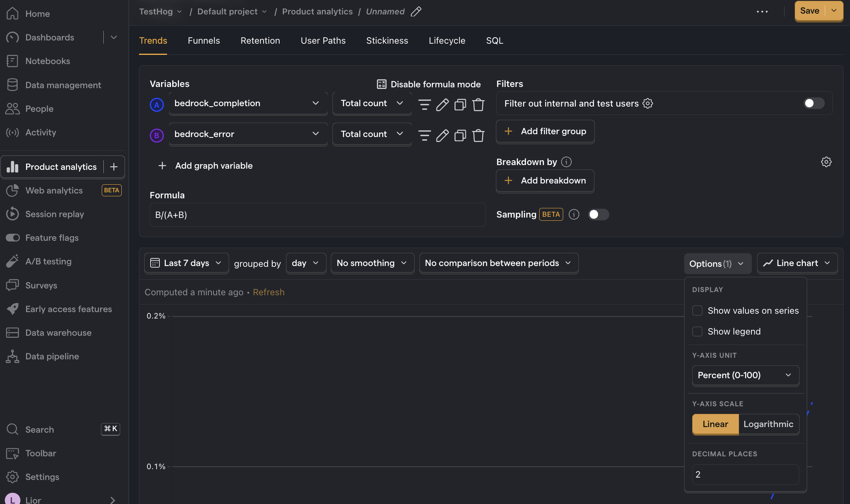Click the Refresh link
This screenshot has height=504, width=850.
[269, 292]
